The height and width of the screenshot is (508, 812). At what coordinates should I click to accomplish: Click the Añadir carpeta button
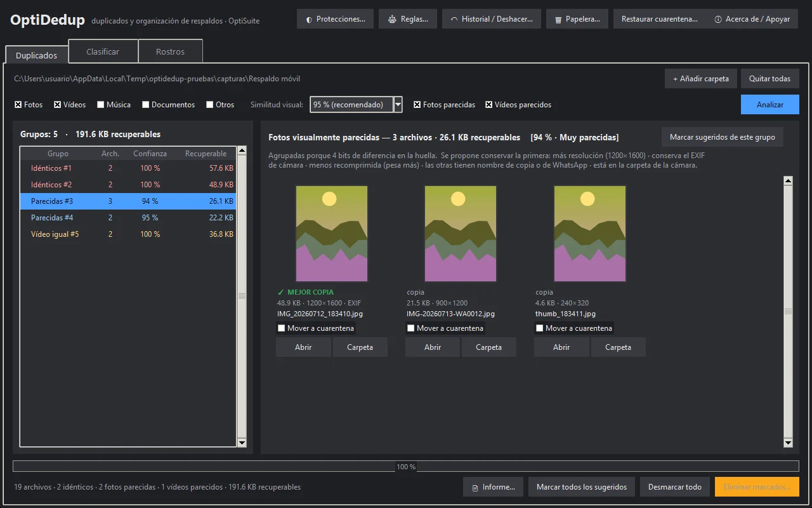coord(701,79)
